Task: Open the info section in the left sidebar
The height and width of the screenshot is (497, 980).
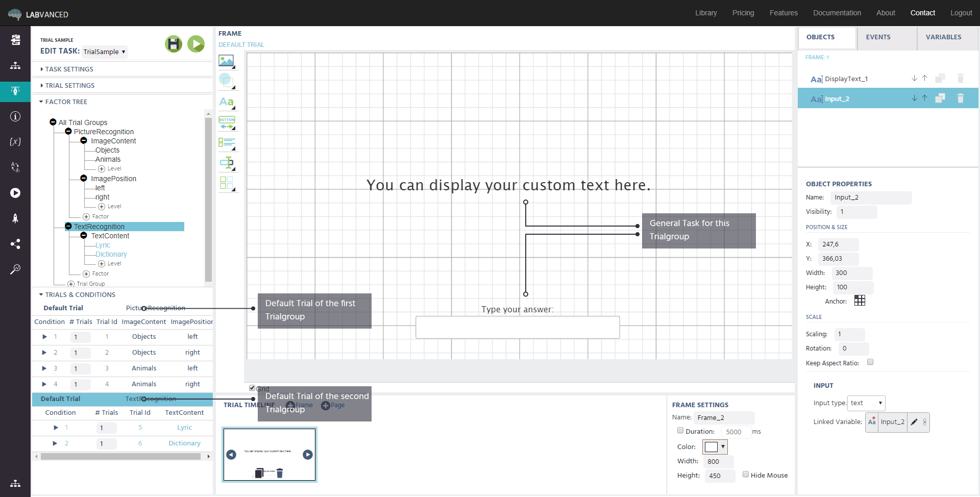Action: 15,116
